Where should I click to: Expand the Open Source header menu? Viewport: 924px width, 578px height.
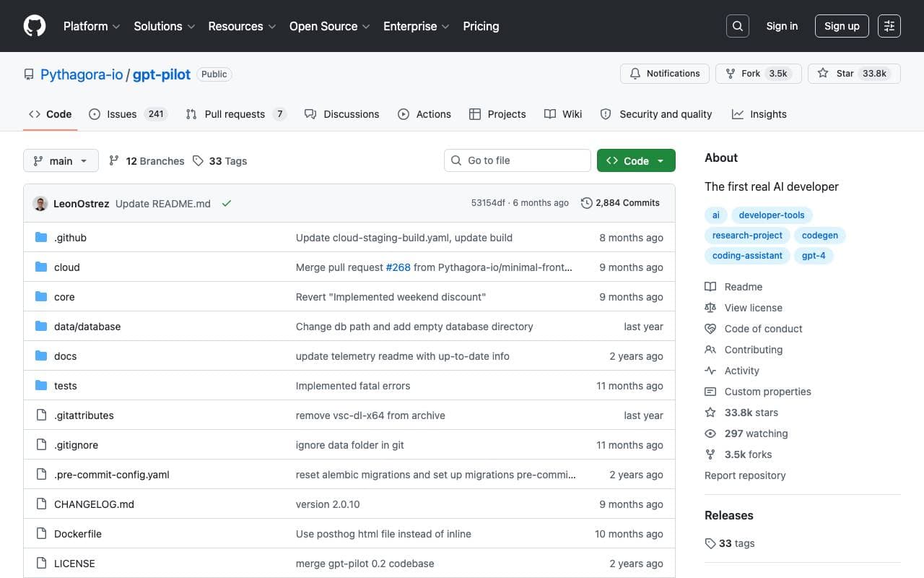point(329,26)
